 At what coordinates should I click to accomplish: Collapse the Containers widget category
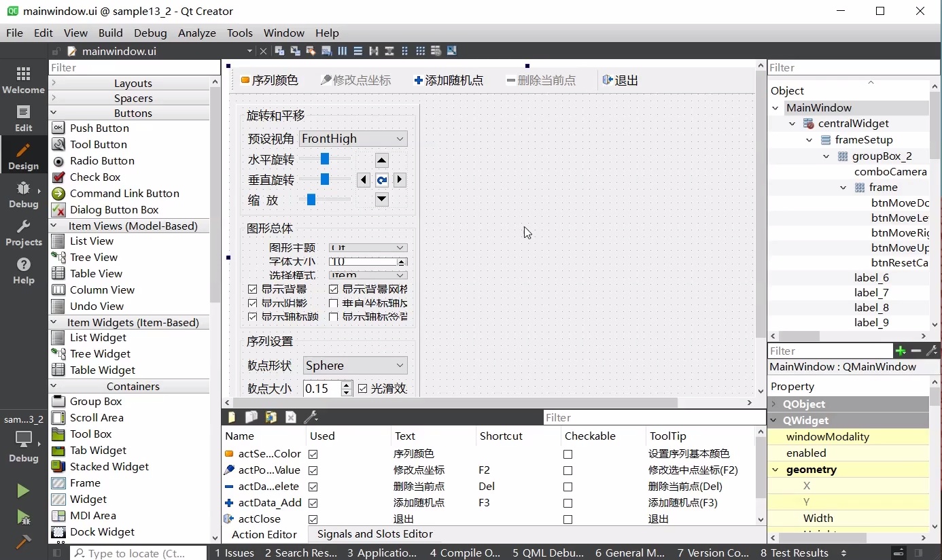pyautogui.click(x=54, y=386)
